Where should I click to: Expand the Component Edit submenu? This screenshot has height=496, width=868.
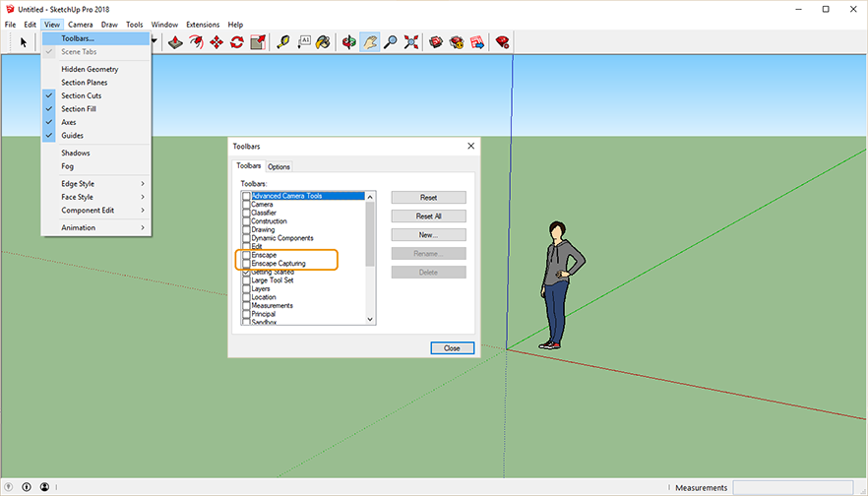96,211
